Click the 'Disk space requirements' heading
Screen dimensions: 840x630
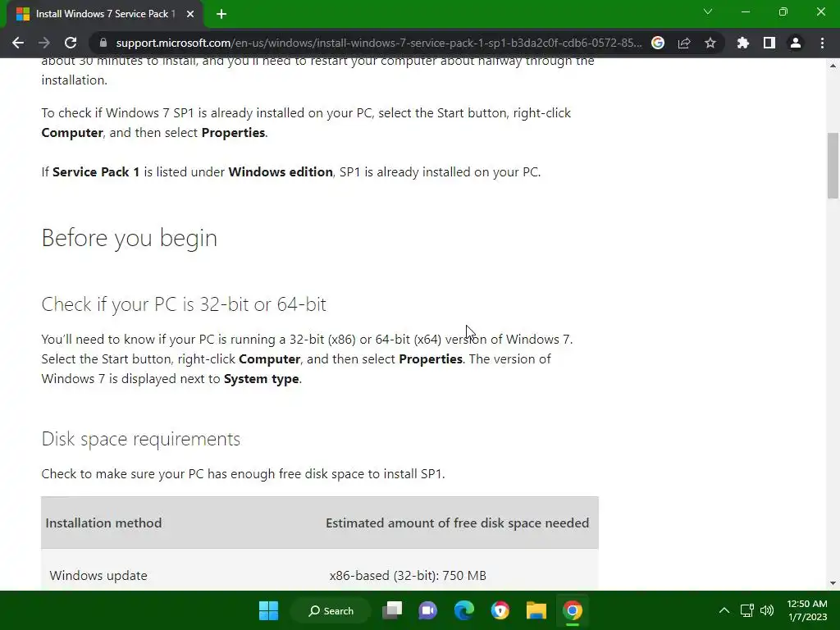(141, 439)
